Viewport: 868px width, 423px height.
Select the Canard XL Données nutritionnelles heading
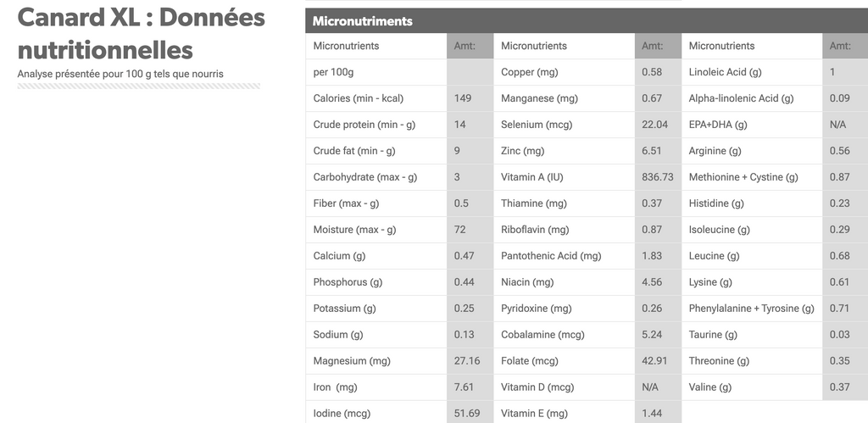tap(142, 34)
